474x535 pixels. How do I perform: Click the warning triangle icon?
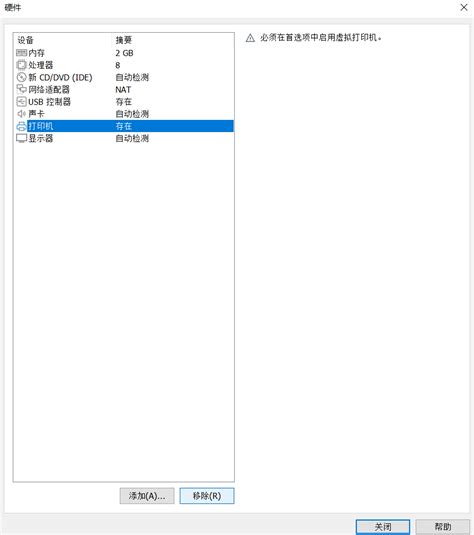pyautogui.click(x=250, y=38)
